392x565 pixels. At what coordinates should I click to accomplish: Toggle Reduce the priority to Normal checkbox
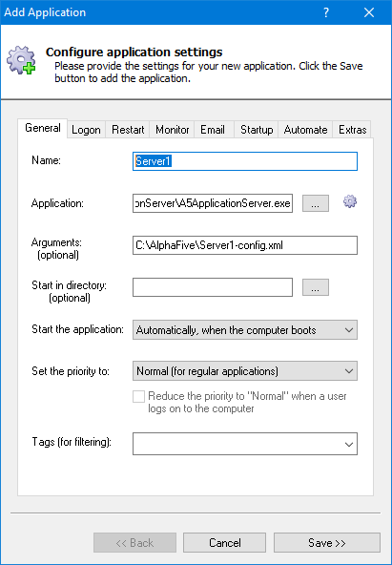138,396
